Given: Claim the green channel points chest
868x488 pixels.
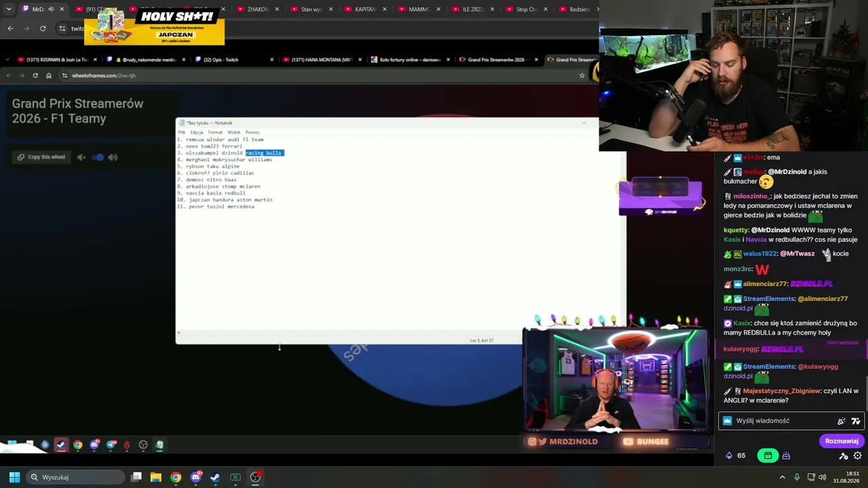Looking at the screenshot, I should [x=768, y=455].
